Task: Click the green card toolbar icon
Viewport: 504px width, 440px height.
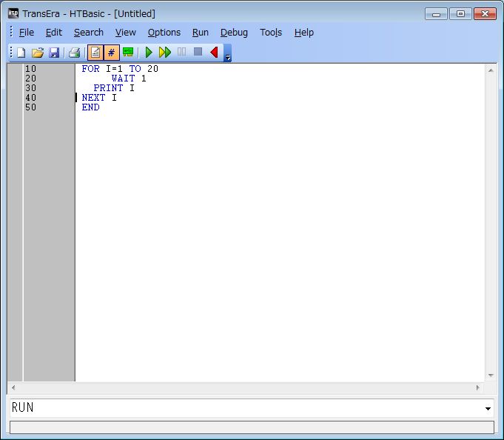Action: point(128,53)
